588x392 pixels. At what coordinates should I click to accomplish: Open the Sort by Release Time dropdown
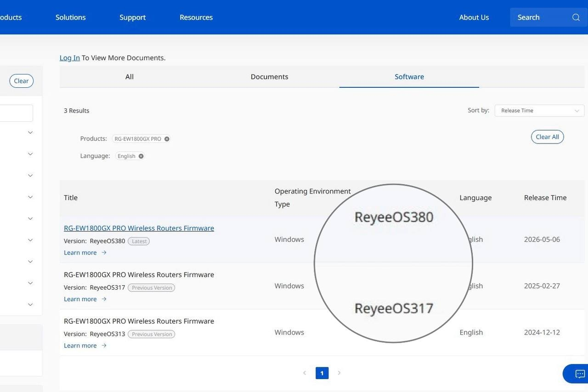[539, 111]
